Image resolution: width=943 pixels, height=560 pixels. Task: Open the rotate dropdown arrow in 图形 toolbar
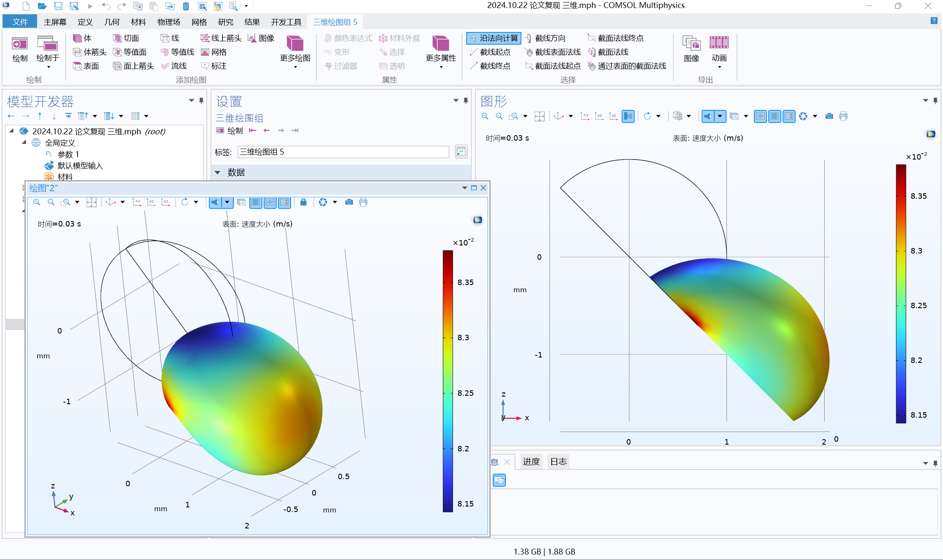[x=658, y=116]
